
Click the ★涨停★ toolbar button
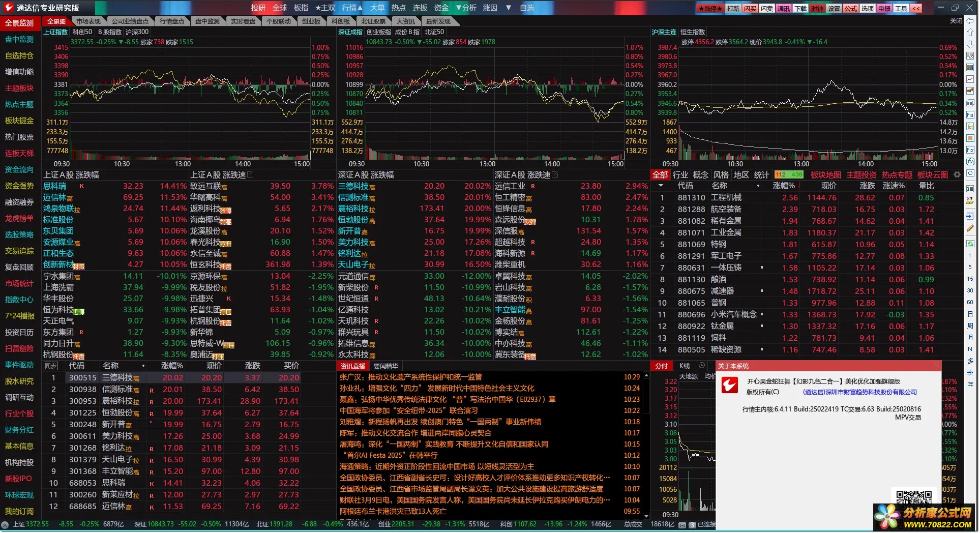pos(710,8)
